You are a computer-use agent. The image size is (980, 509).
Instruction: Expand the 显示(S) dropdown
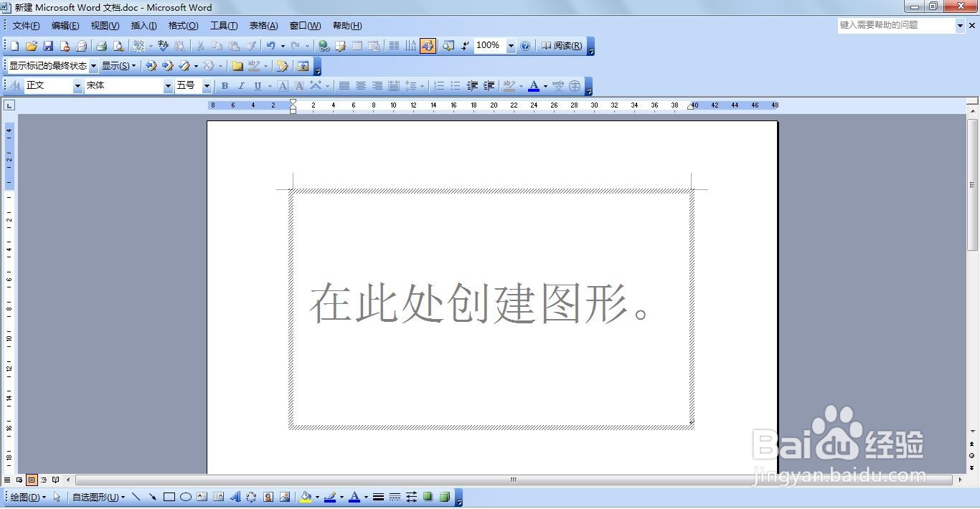(x=118, y=66)
